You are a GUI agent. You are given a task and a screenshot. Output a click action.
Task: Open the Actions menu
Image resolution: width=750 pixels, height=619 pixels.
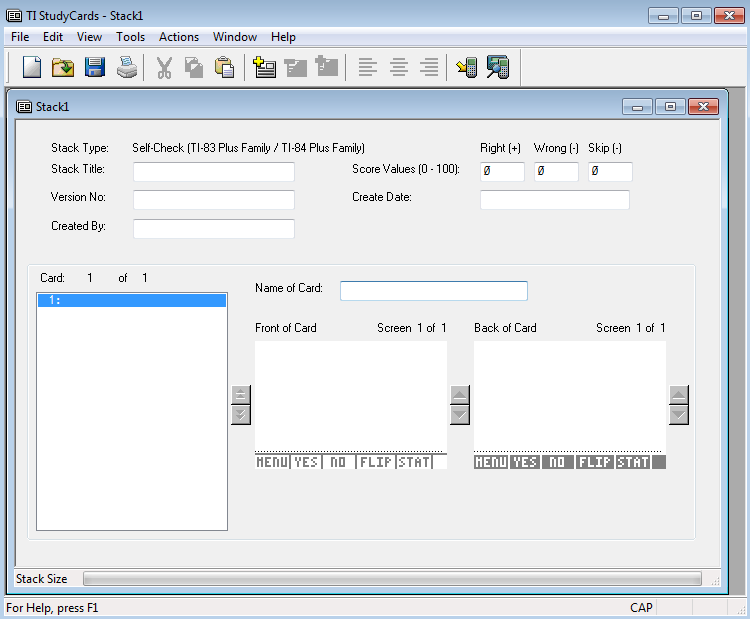(179, 37)
